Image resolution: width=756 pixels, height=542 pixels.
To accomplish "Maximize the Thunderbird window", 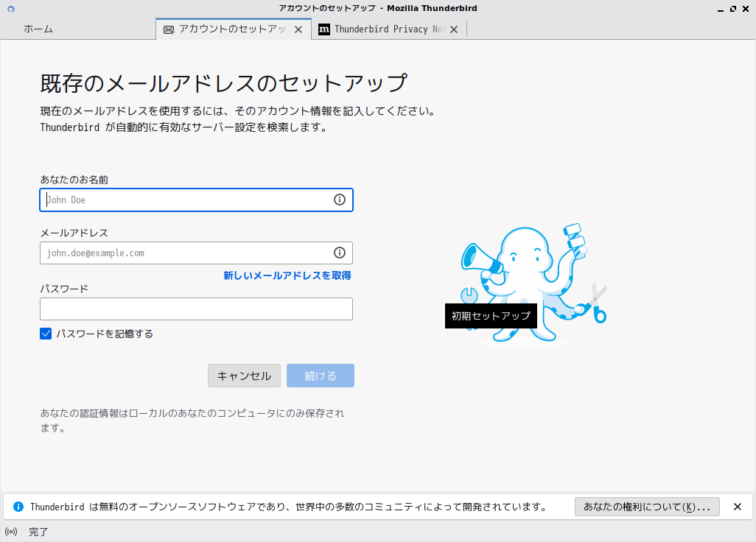I will (x=733, y=9).
